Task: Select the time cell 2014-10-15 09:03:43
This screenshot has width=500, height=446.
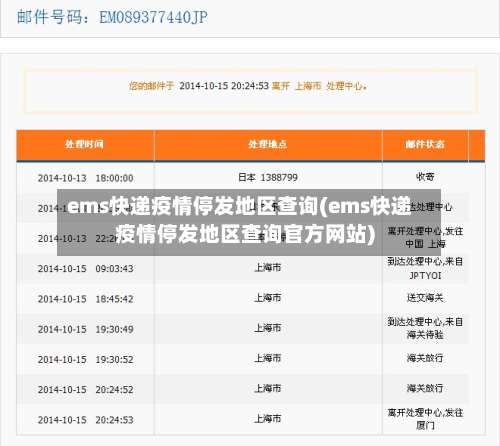Action: tap(86, 269)
